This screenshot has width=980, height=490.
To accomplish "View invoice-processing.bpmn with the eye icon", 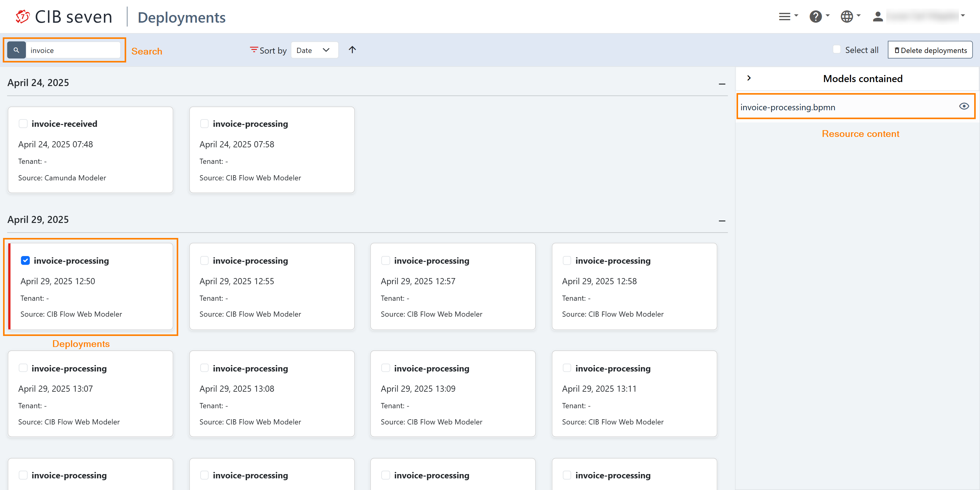I will pos(964,106).
